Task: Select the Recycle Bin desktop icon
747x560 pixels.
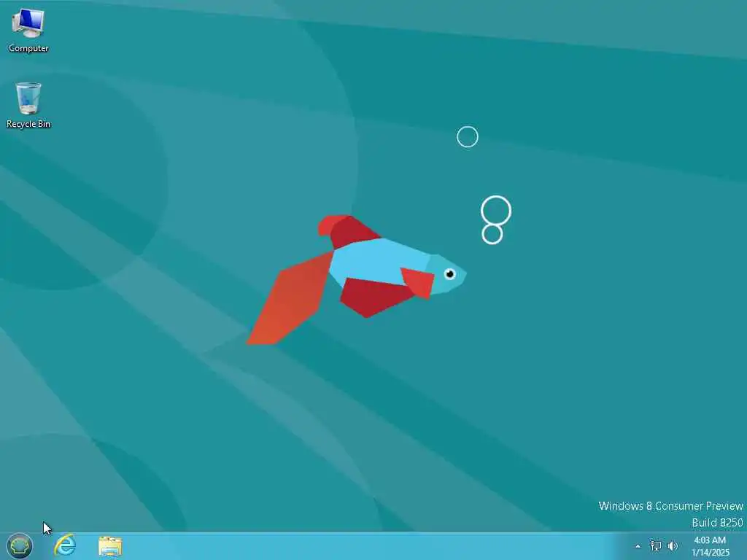Action: 28,105
